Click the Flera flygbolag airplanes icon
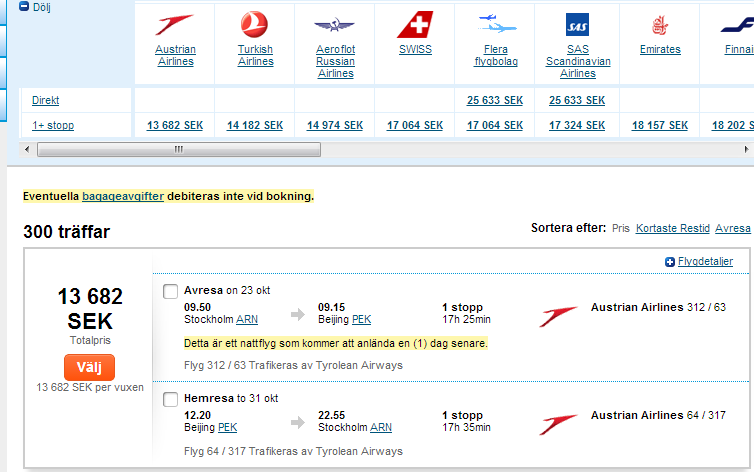Image resolution: width=754 pixels, height=472 pixels. (x=495, y=24)
